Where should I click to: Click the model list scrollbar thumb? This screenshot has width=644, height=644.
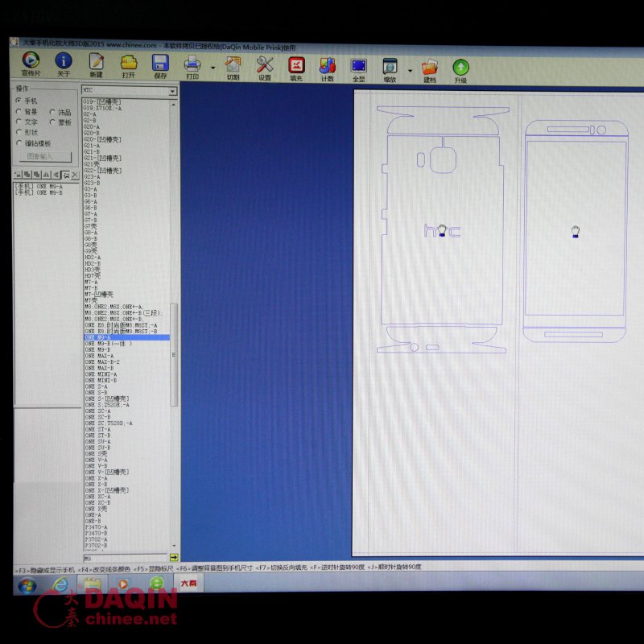(x=174, y=354)
